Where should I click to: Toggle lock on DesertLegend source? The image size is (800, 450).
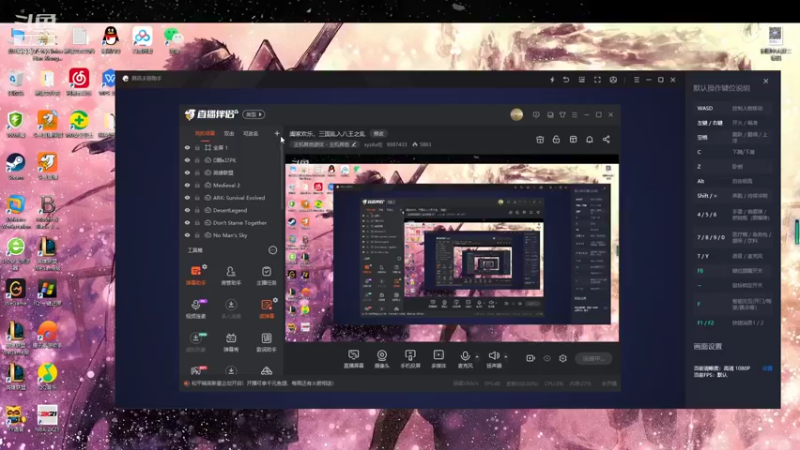[197, 210]
